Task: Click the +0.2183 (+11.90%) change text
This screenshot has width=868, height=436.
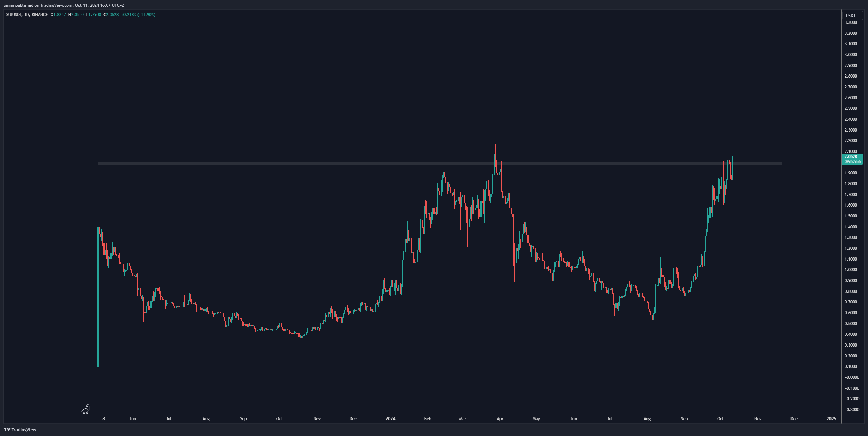Action: coord(138,15)
